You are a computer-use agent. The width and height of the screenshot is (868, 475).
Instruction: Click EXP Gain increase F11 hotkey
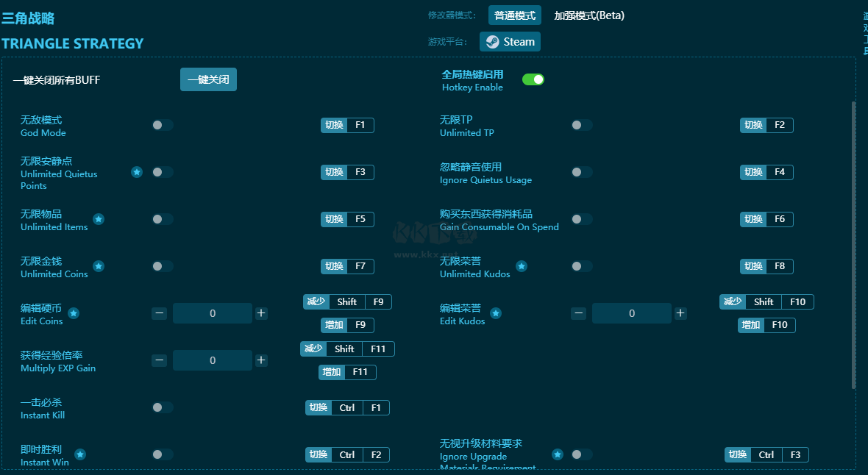pos(348,372)
